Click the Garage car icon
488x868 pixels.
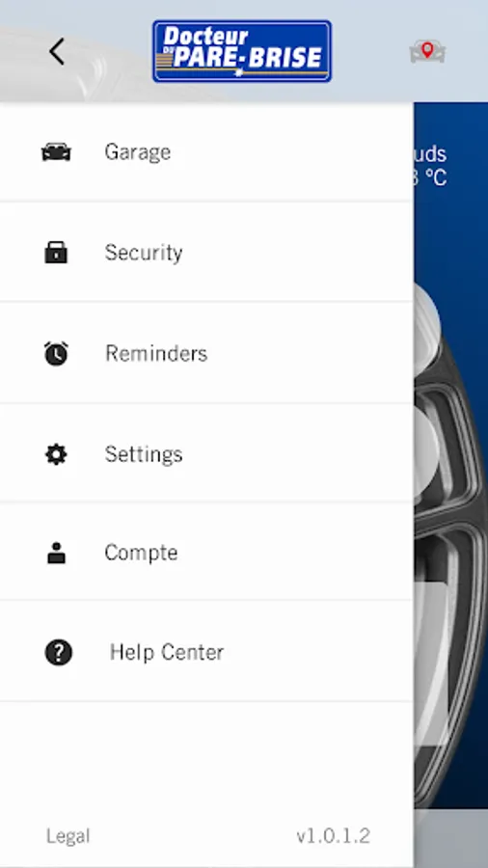click(56, 151)
